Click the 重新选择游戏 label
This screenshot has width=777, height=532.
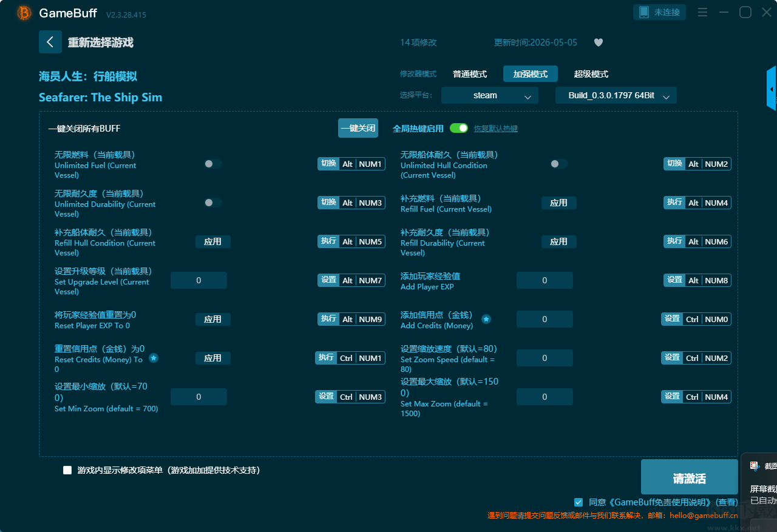click(x=100, y=42)
